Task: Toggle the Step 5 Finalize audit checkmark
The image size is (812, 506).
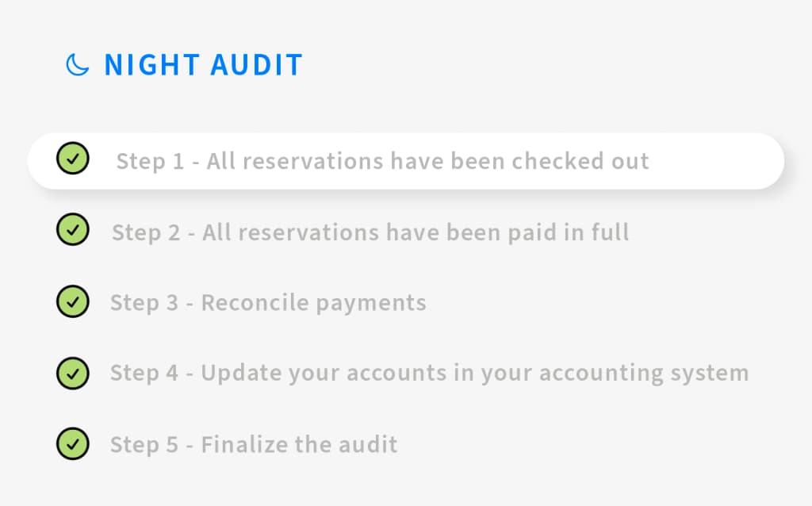Action: (x=73, y=443)
